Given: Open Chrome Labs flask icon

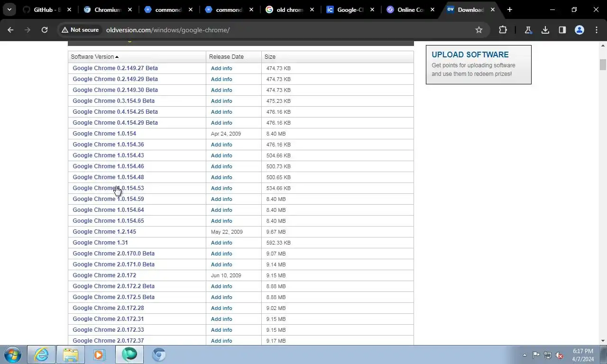Looking at the screenshot, I should pos(528,30).
